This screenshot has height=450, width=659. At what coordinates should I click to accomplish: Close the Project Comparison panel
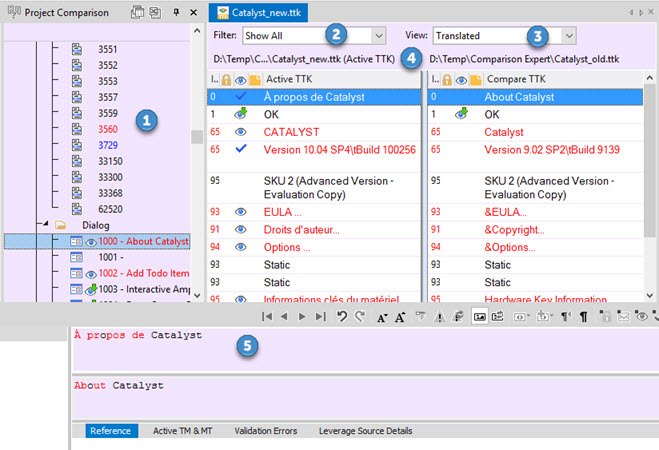(193, 13)
